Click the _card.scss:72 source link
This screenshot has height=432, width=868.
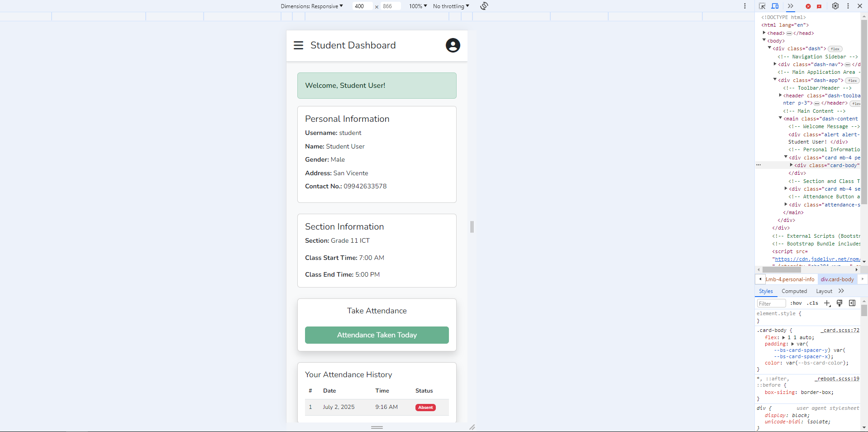click(840, 331)
